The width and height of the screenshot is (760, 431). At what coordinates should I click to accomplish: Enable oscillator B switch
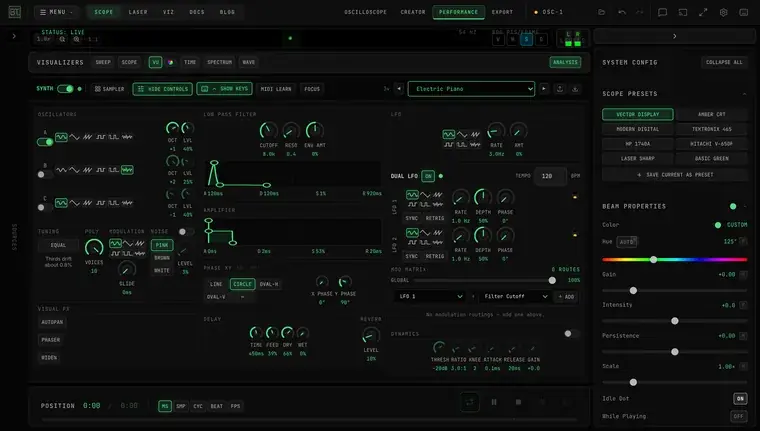point(45,175)
